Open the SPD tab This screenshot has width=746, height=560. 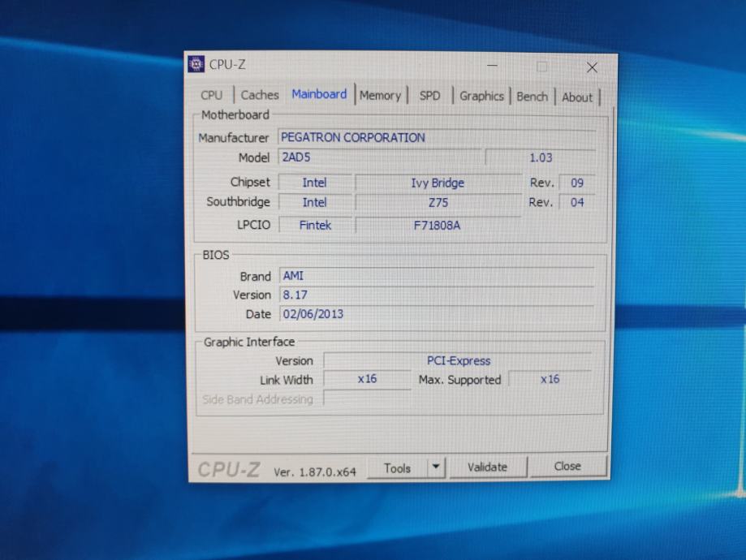coord(429,96)
